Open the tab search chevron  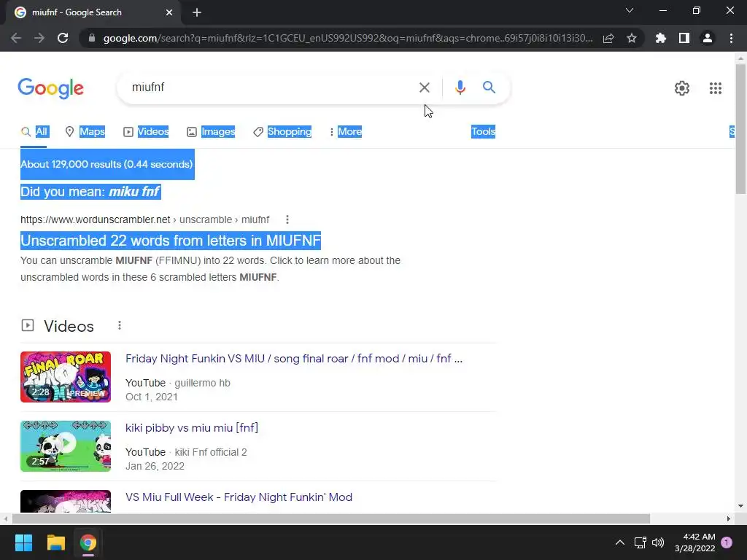pyautogui.click(x=630, y=10)
